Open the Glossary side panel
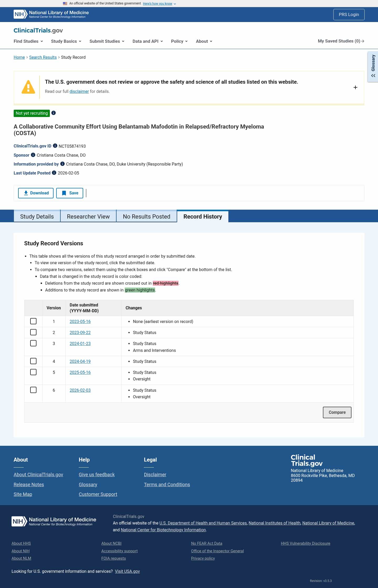Image resolution: width=378 pixels, height=588 pixels. click(x=373, y=67)
